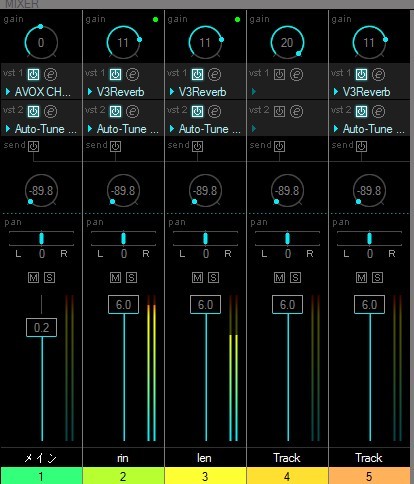Viewport: 414px width, 484px height.
Task: Select channel 2 color number tab
Action: (123, 476)
